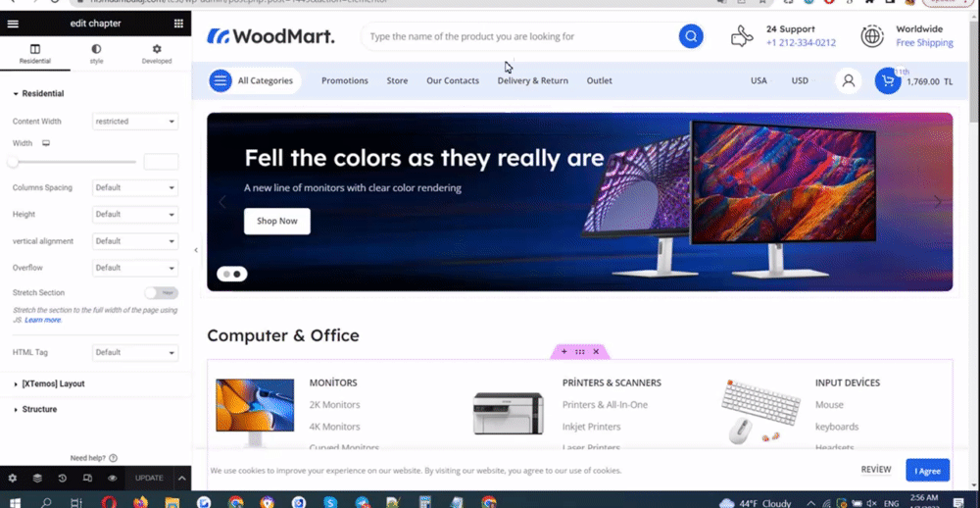Click the Worldwide globe icon
Viewport: 980px width, 508px height.
(872, 36)
